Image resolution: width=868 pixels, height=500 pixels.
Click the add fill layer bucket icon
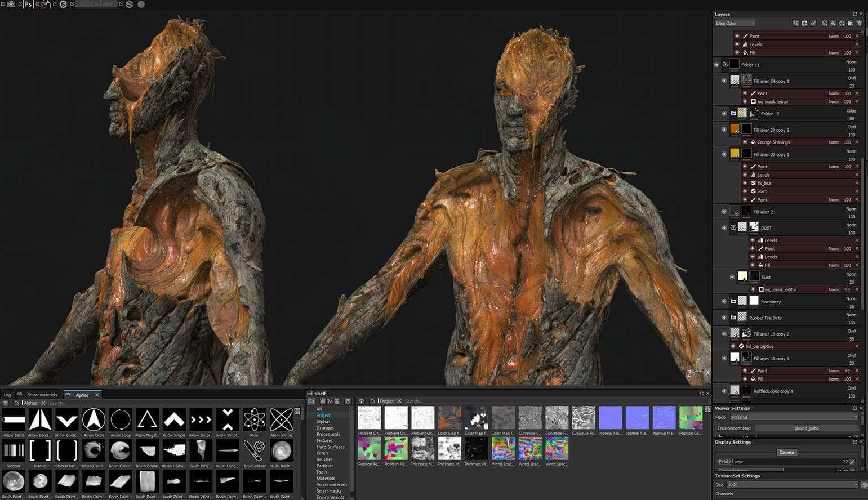point(833,23)
